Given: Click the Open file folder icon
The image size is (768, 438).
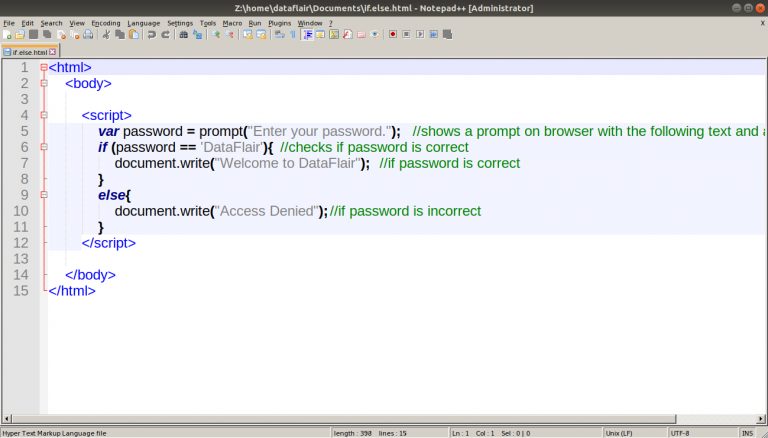Looking at the screenshot, I should 20,34.
